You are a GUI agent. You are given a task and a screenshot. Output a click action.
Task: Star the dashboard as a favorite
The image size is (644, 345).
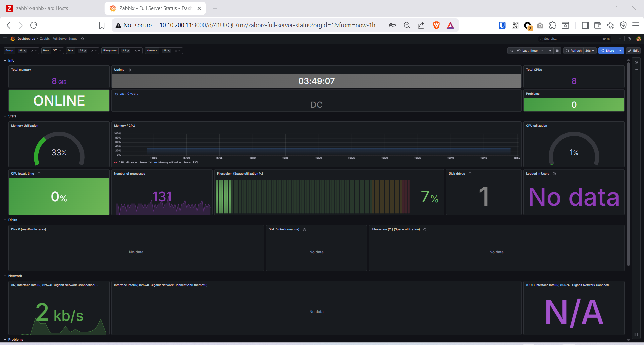point(82,39)
